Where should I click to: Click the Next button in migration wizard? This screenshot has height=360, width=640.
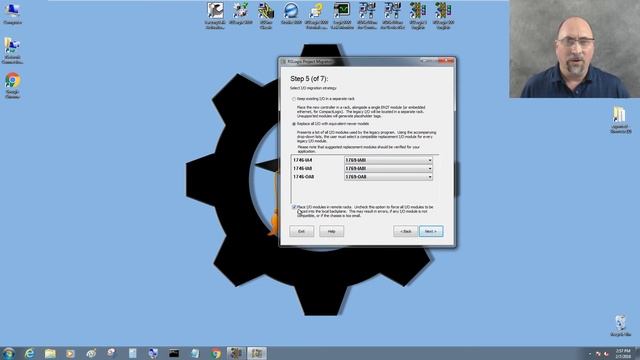[x=431, y=231]
